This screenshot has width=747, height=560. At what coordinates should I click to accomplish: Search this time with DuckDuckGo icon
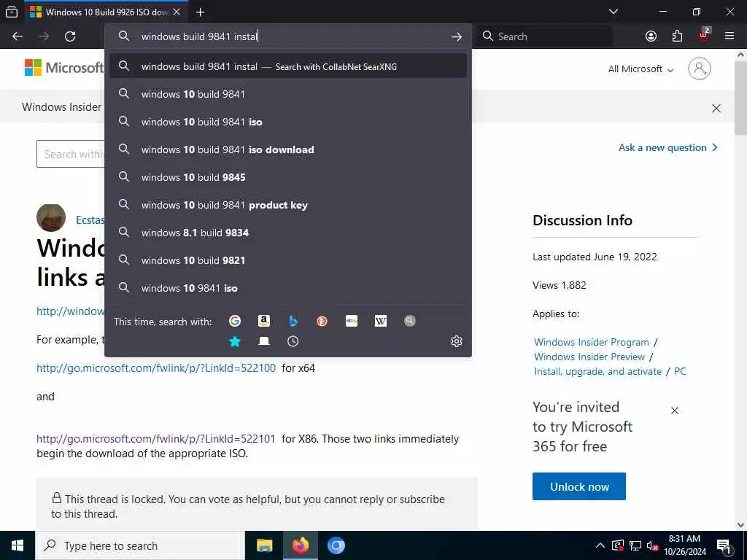[322, 321]
